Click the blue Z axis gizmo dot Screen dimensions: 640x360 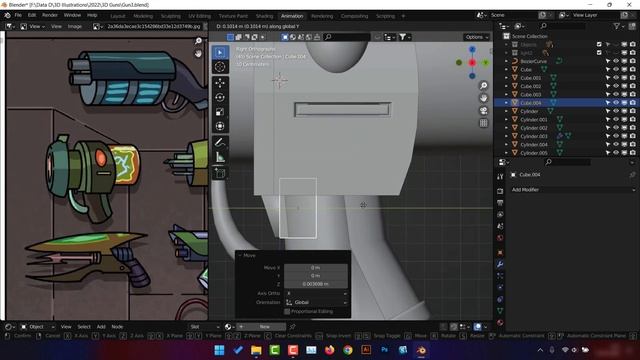(472, 49)
